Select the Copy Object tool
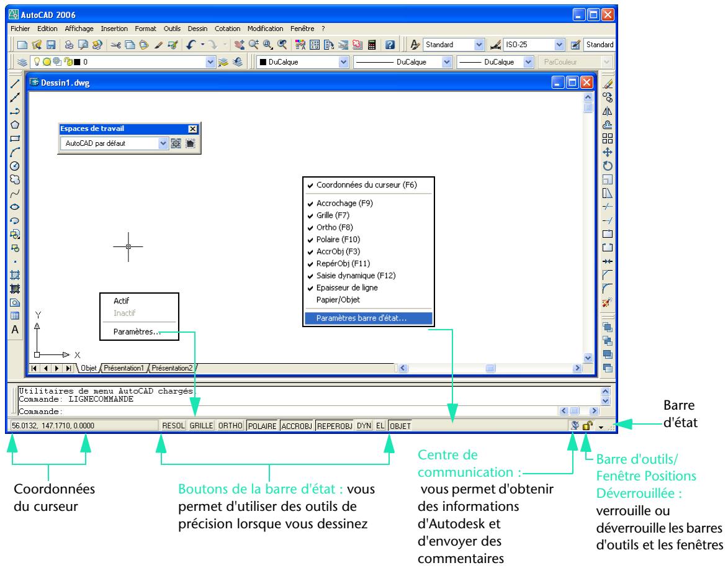This screenshot has height=568, width=728. point(607,97)
